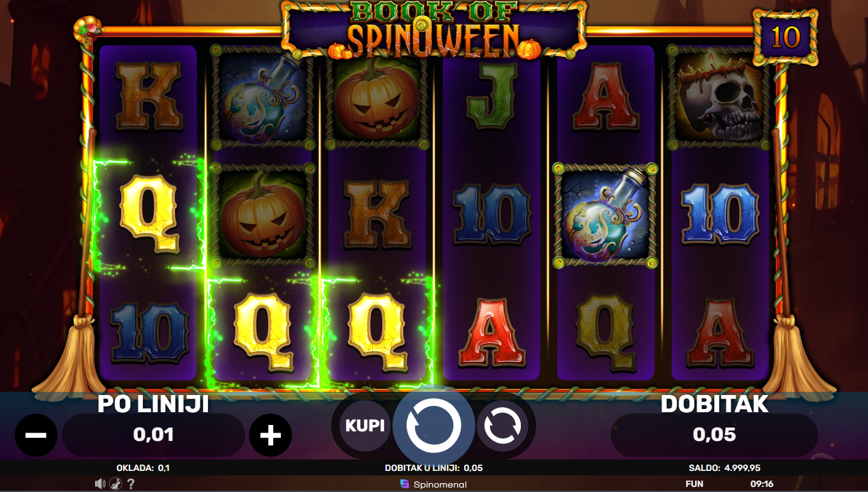This screenshot has height=492, width=868.
Task: Decrease bet per line with minus
Action: 36,435
